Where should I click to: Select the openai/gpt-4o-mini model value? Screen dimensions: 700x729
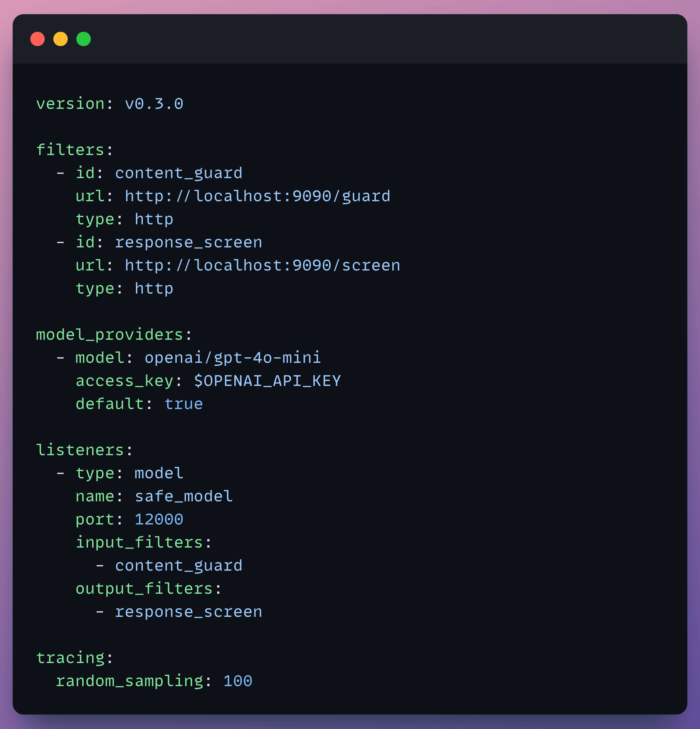(x=232, y=358)
